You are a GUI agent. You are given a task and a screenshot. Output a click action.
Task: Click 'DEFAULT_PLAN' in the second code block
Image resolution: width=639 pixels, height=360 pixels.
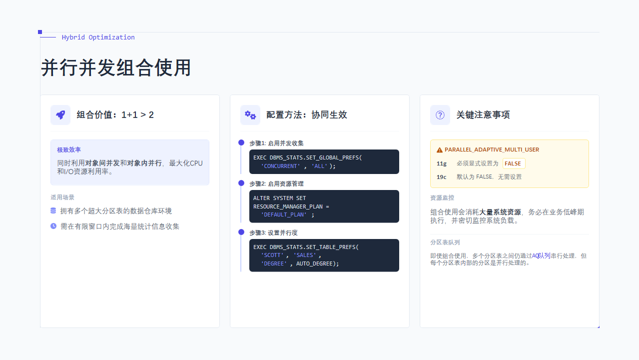pos(284,215)
